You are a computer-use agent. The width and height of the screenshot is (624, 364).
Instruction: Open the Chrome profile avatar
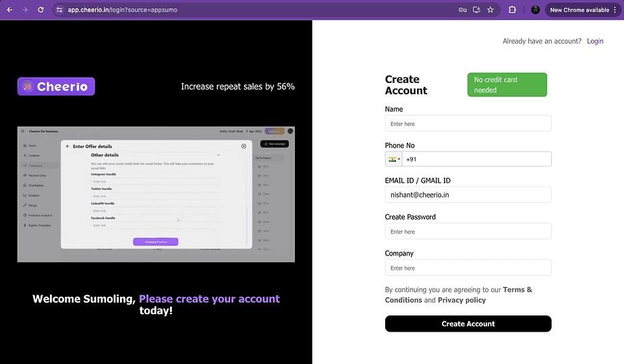535,10
